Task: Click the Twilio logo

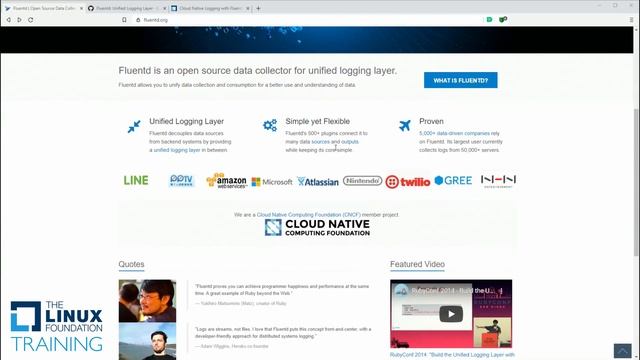Action: click(408, 182)
